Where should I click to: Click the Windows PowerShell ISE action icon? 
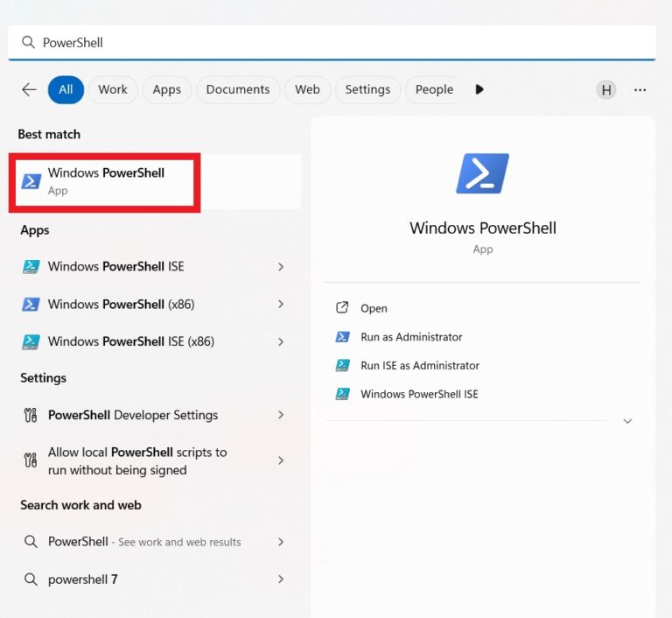342,394
